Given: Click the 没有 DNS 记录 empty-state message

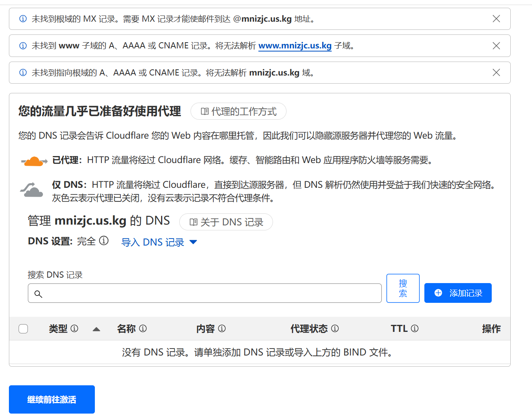Looking at the screenshot, I should 258,352.
